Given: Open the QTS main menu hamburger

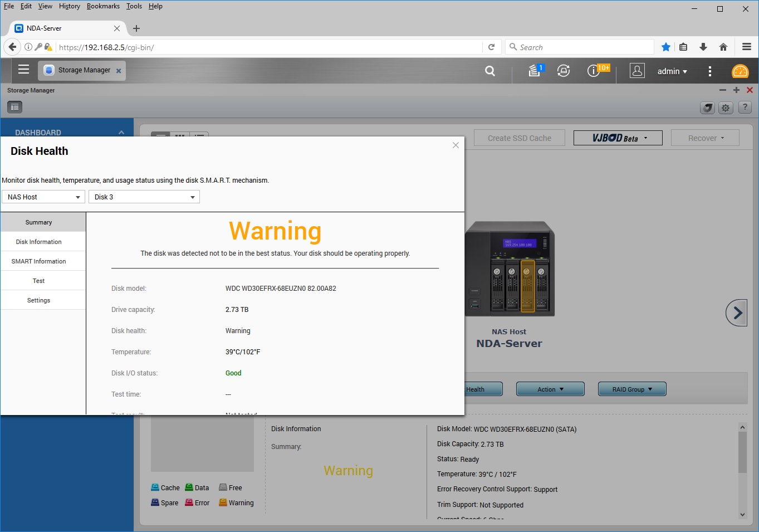Looking at the screenshot, I should (x=23, y=70).
